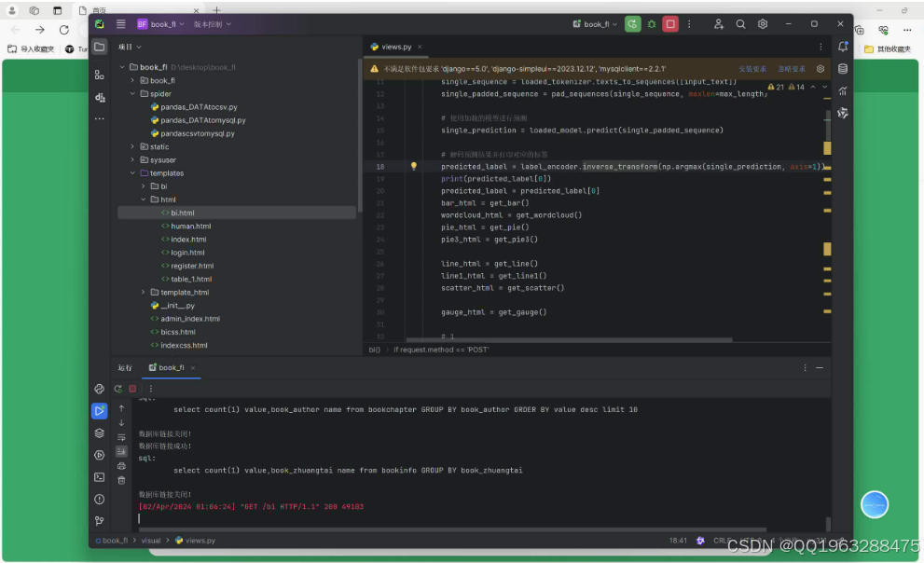Open the IDE settings gear icon

click(x=763, y=24)
